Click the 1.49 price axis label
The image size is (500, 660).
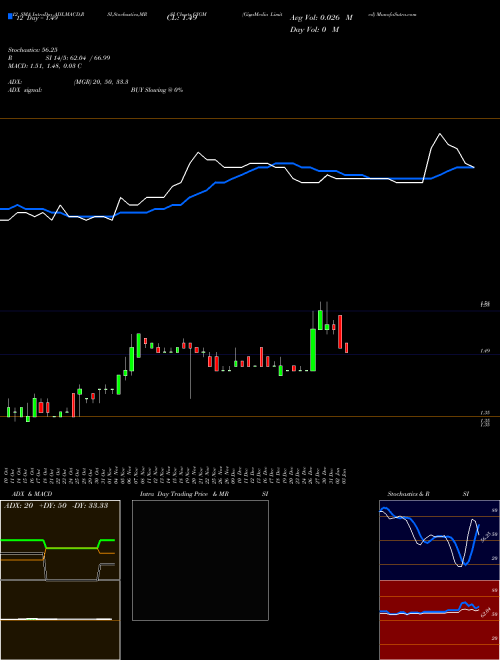coord(484,351)
